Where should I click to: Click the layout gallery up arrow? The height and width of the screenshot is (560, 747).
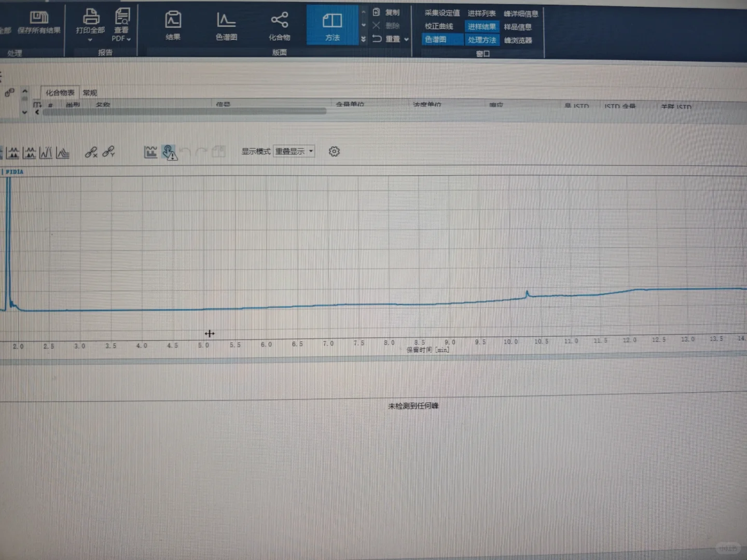(x=363, y=12)
